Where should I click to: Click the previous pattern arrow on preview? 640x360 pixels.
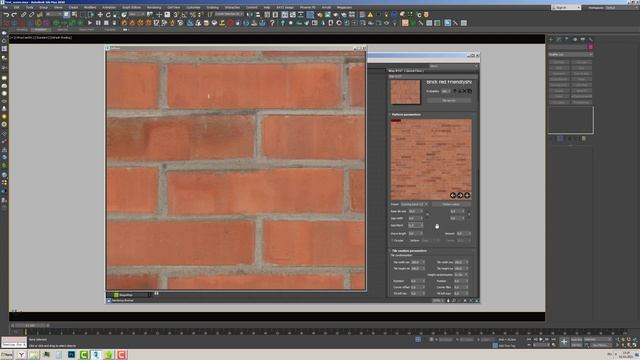pos(453,195)
